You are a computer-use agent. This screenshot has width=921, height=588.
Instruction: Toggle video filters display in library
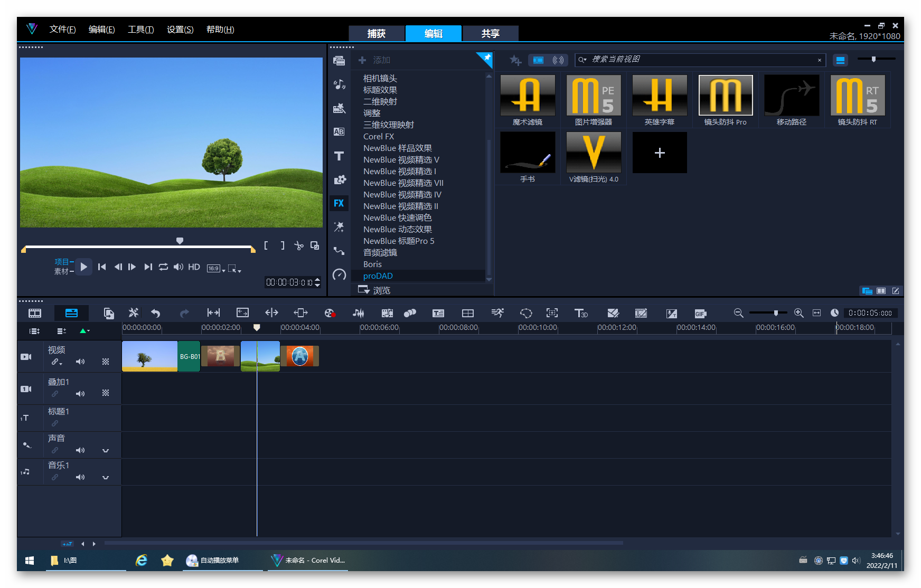point(538,60)
